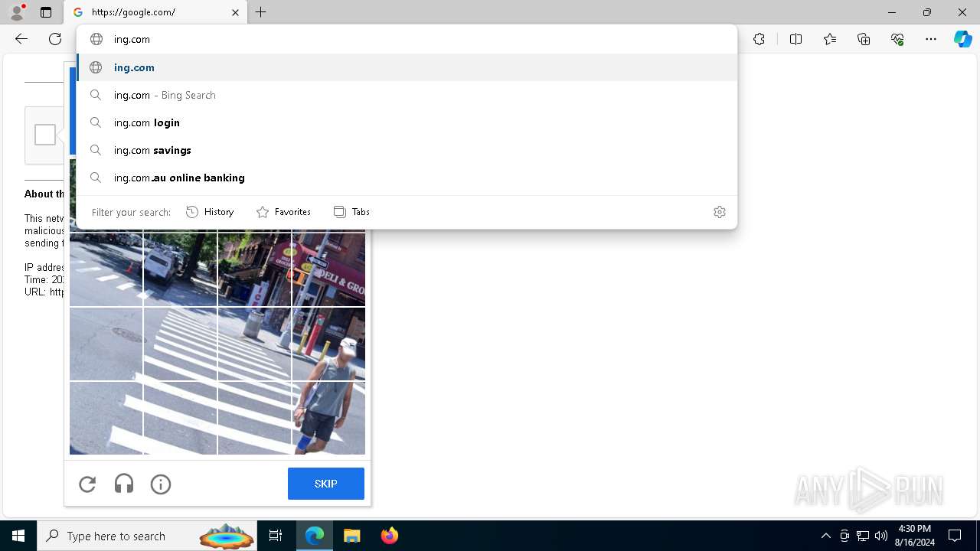
Task: Open notification center icon
Action: (955, 536)
